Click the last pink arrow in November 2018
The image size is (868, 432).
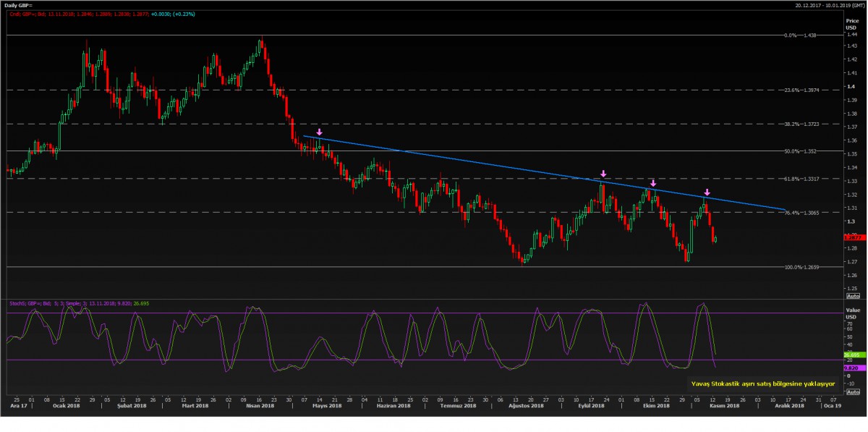tap(707, 192)
